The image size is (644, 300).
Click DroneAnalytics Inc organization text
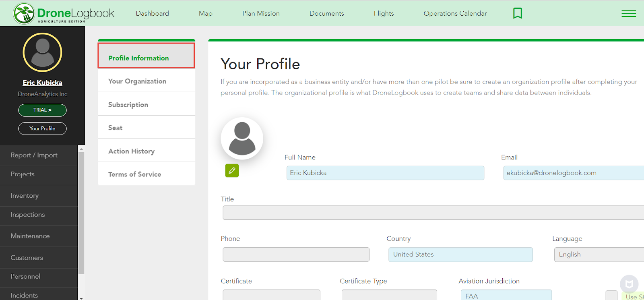42,94
